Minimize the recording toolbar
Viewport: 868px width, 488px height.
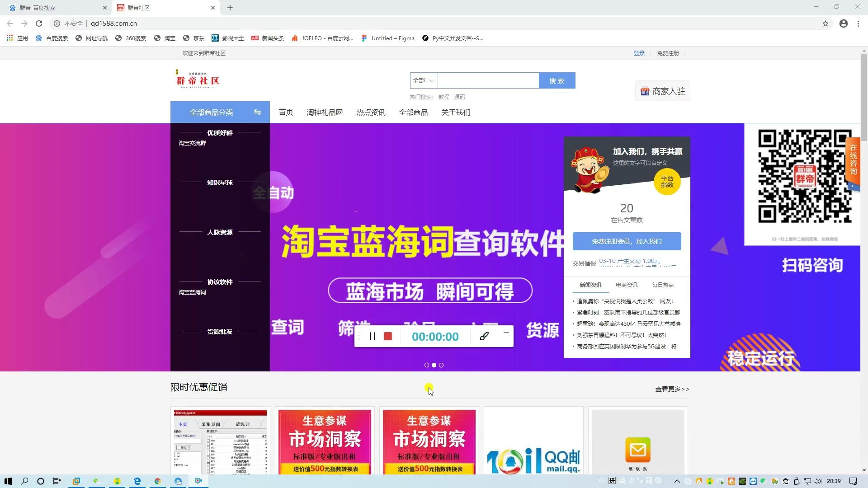506,333
